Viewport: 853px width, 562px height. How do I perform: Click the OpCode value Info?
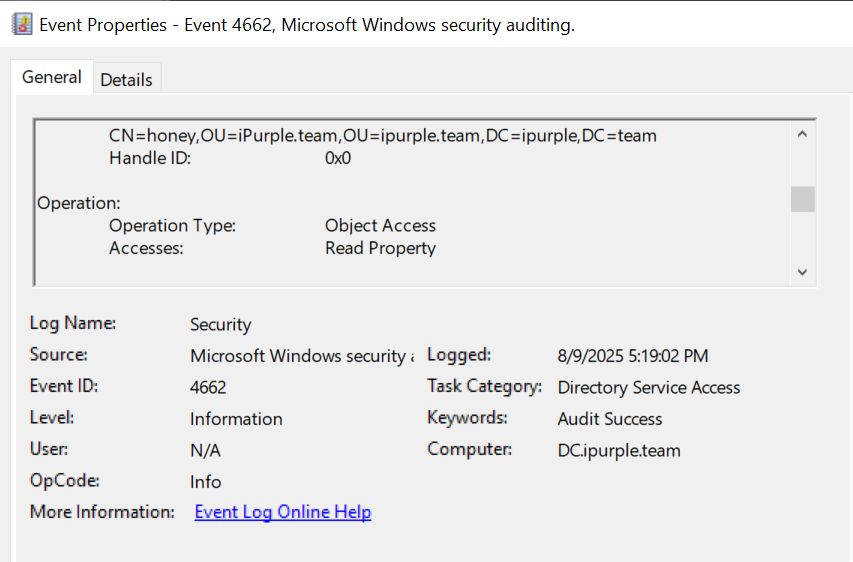tap(205, 481)
